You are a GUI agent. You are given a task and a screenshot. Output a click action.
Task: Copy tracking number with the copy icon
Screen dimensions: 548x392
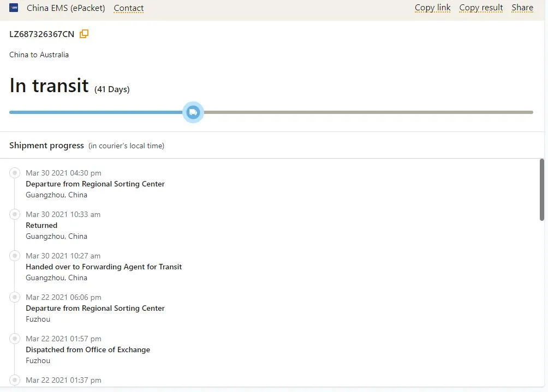point(84,34)
